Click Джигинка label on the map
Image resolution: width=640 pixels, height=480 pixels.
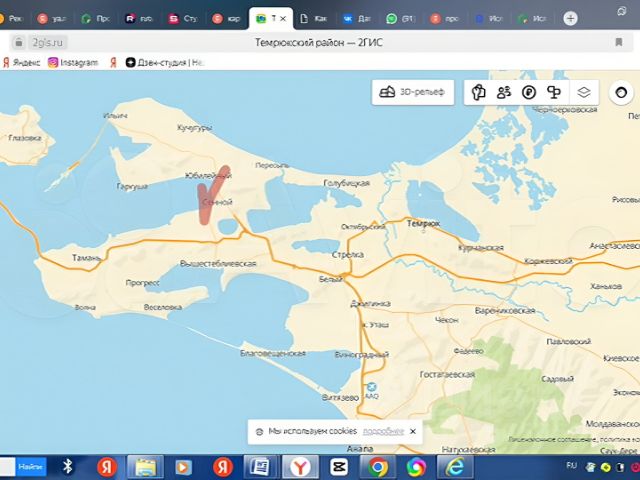(370, 304)
